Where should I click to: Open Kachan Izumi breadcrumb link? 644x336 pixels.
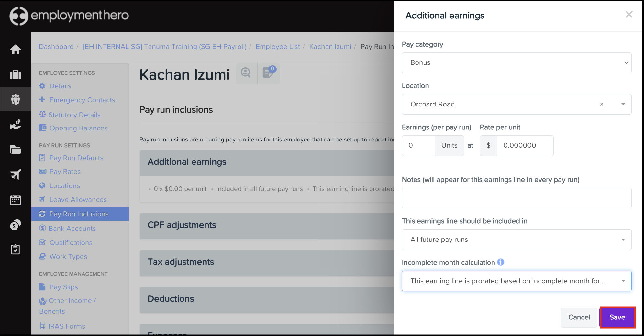tap(330, 47)
